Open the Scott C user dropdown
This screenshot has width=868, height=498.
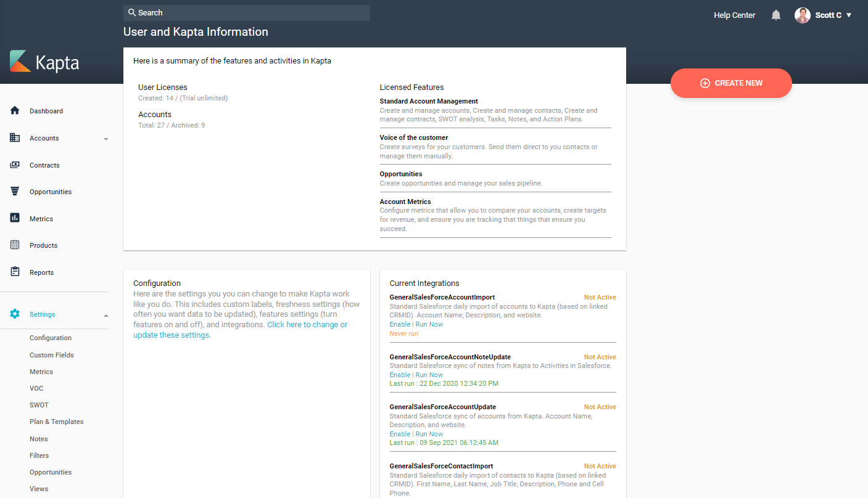coord(824,15)
